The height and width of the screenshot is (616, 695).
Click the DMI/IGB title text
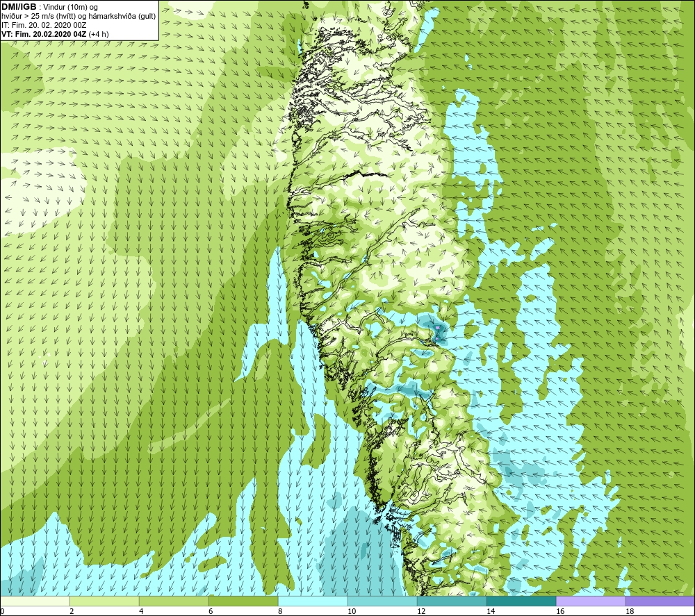(x=19, y=7)
